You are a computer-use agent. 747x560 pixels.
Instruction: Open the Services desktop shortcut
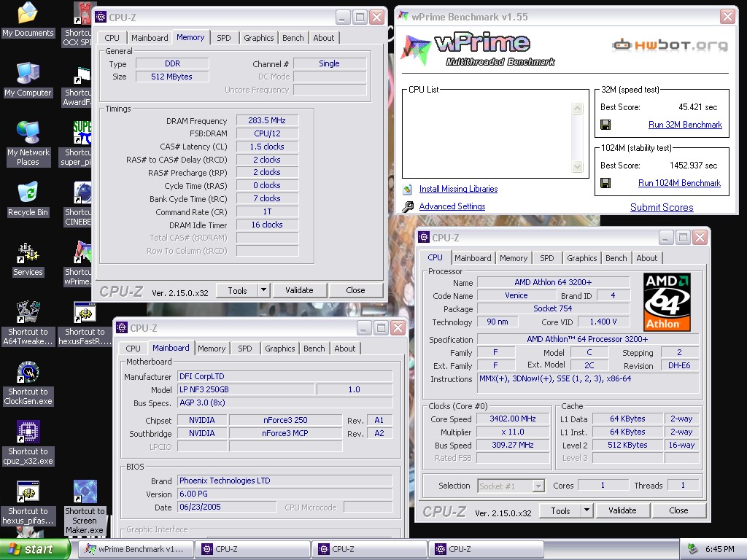tap(28, 253)
